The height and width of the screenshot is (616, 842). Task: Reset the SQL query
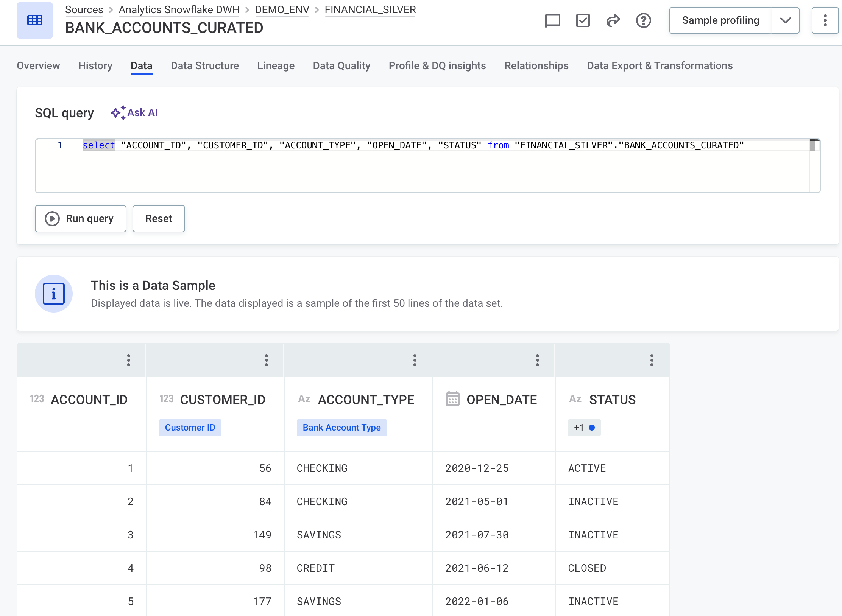[x=159, y=219]
